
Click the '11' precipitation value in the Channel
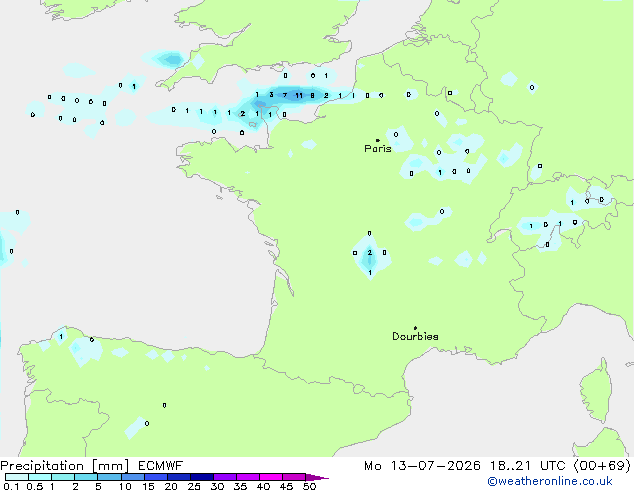coord(299,95)
